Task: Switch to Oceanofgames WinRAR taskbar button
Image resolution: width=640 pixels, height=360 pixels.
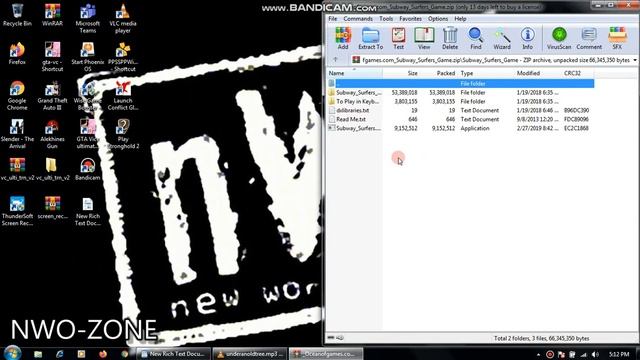Action: (326, 354)
